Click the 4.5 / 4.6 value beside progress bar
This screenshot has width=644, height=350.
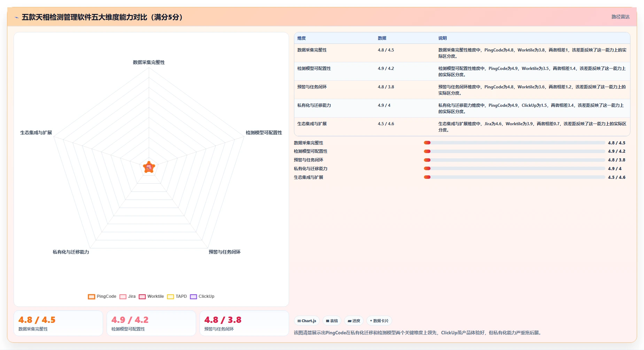pyautogui.click(x=616, y=177)
